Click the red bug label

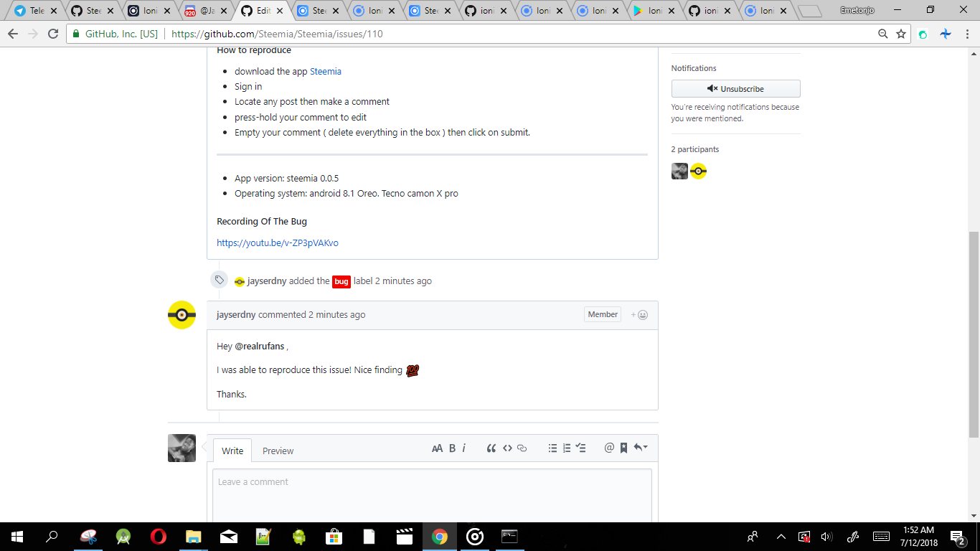pos(341,281)
